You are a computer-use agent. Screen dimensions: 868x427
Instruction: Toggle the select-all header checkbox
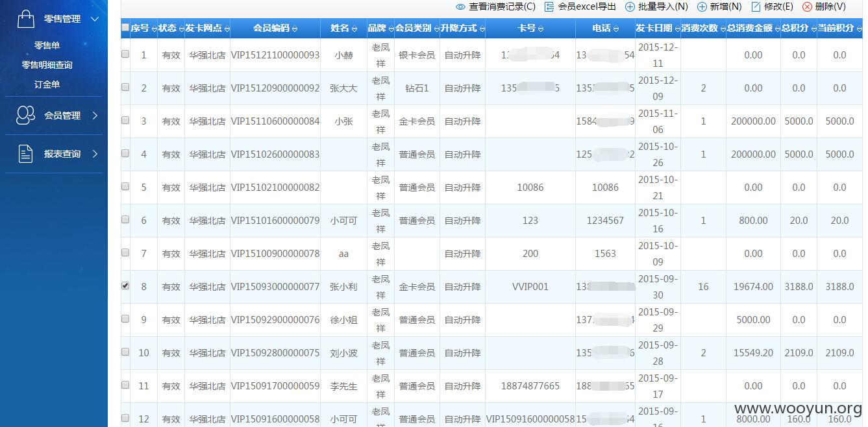125,27
